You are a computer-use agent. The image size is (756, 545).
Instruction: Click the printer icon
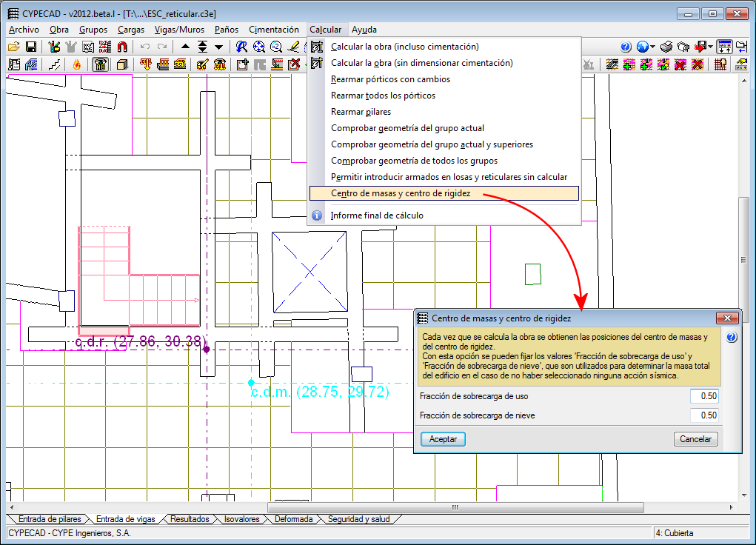pos(666,47)
